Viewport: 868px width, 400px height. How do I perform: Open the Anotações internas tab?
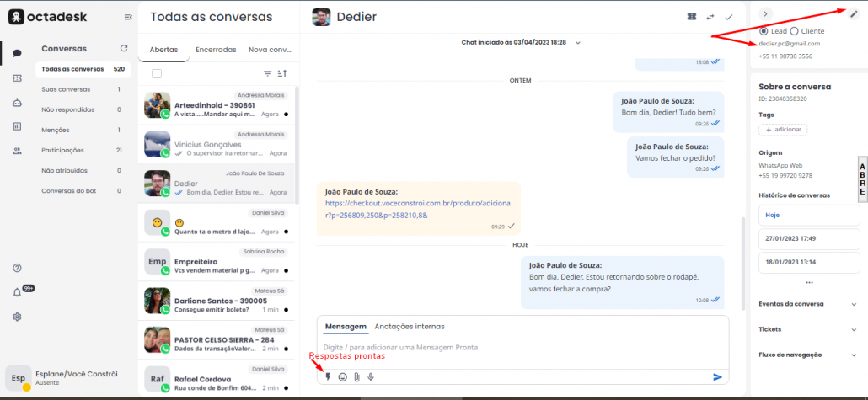409,327
